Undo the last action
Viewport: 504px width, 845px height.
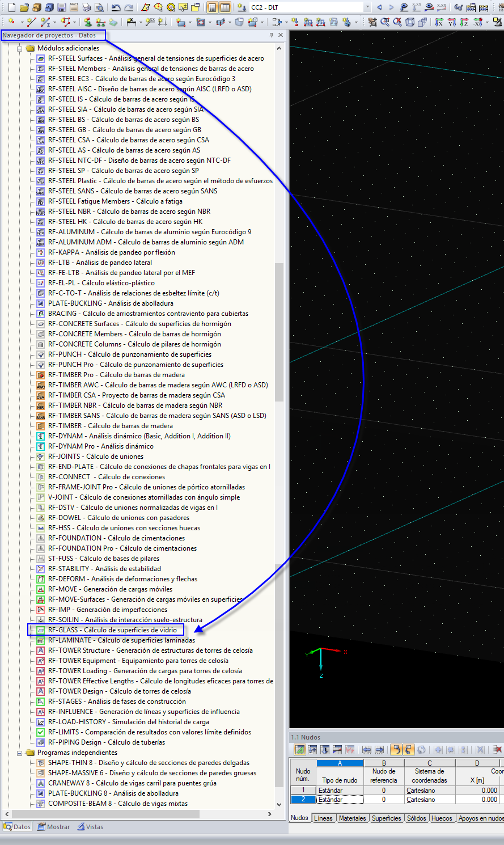tap(116, 7)
